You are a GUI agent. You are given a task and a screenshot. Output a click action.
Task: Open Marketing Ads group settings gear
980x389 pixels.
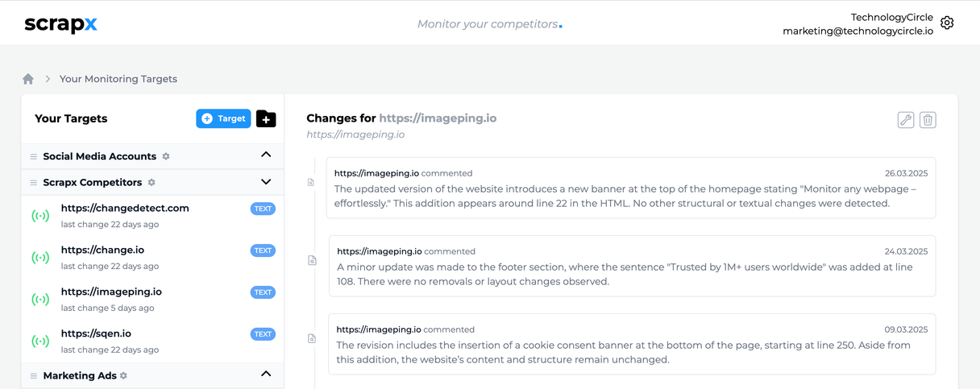pyautogui.click(x=123, y=375)
